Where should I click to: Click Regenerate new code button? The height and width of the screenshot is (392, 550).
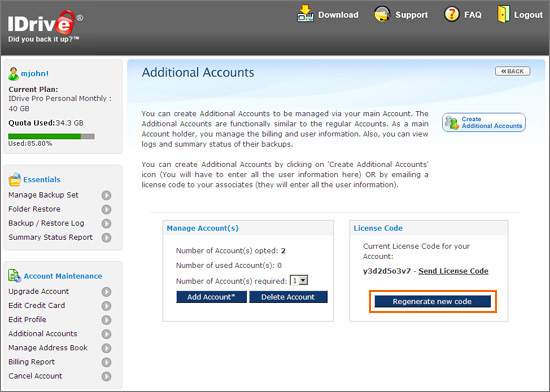point(432,302)
